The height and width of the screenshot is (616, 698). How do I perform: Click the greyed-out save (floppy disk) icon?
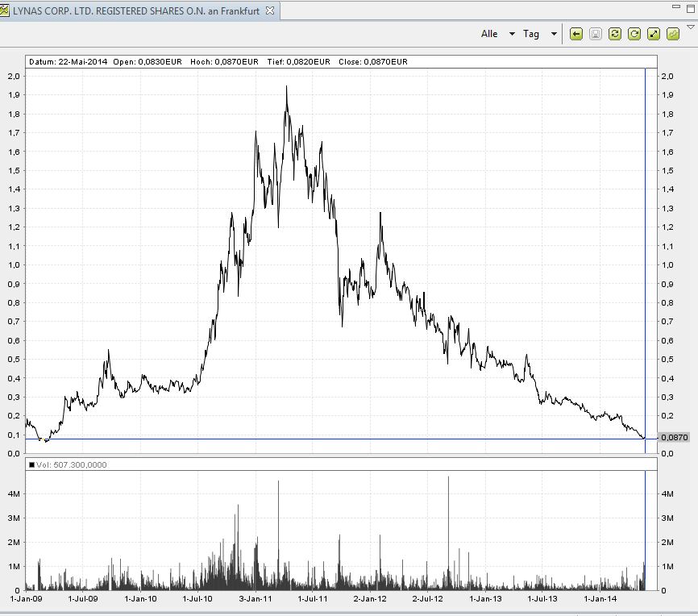click(595, 34)
